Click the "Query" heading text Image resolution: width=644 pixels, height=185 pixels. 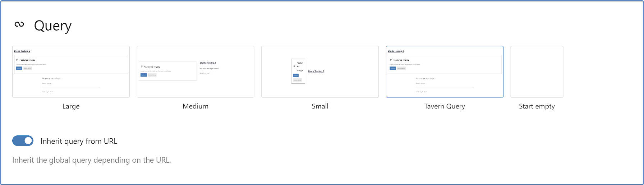53,26
